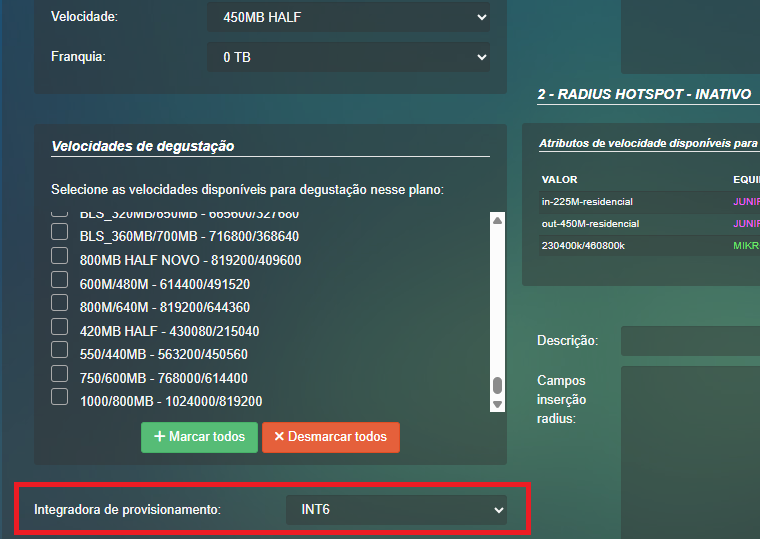
Task: Check the 550/440MB speed checkbox
Action: (x=60, y=349)
